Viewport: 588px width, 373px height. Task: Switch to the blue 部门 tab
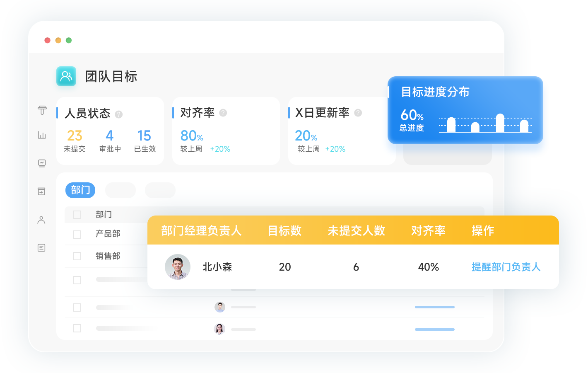pyautogui.click(x=80, y=190)
